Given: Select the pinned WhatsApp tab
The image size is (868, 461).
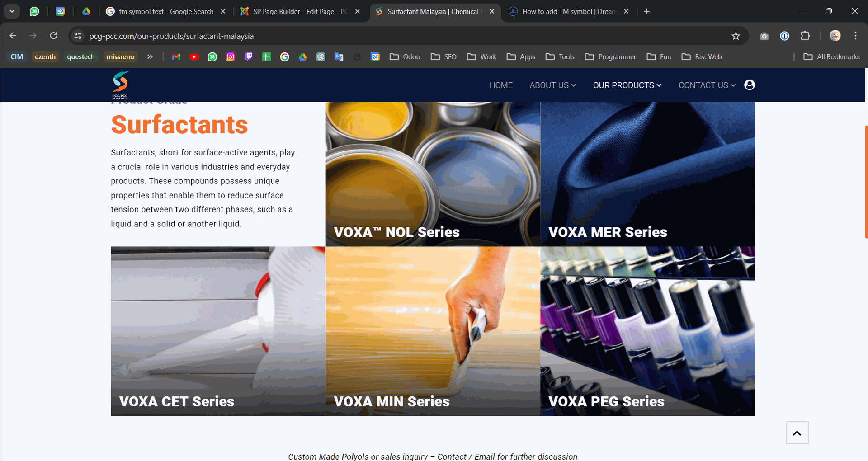Looking at the screenshot, I should pyautogui.click(x=34, y=11).
